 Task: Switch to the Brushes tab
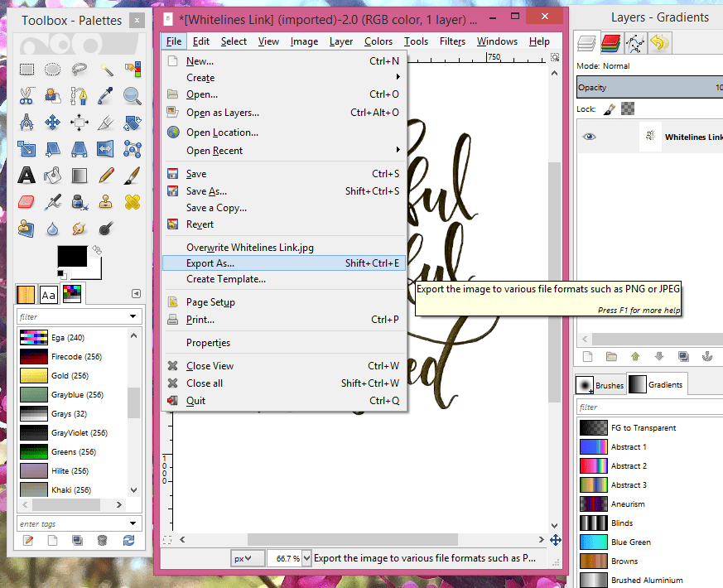[608, 384]
